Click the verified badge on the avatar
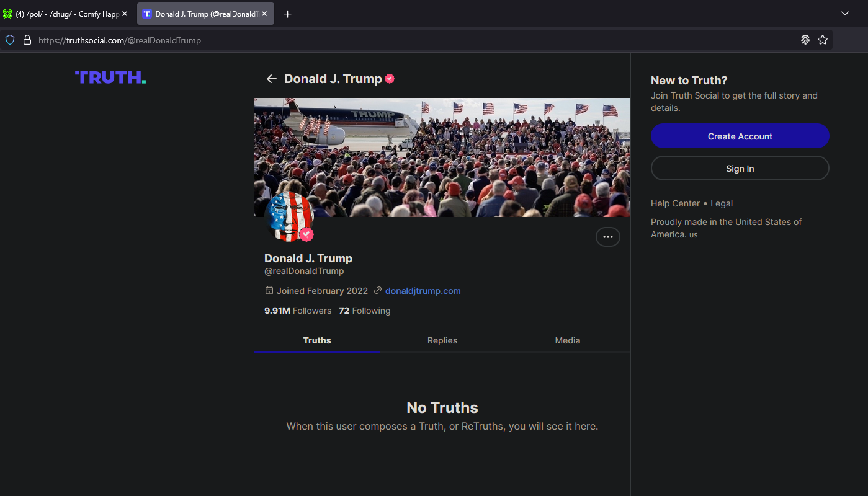 306,234
